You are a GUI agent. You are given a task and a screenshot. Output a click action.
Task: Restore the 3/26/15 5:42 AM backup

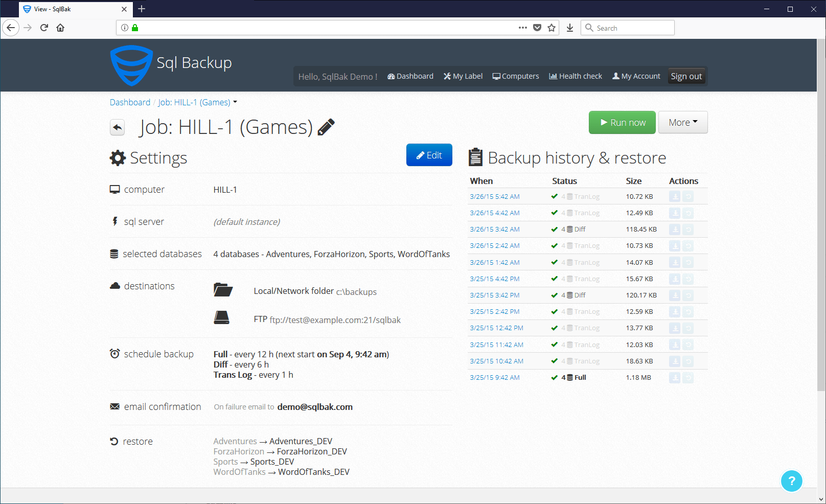[x=688, y=196]
